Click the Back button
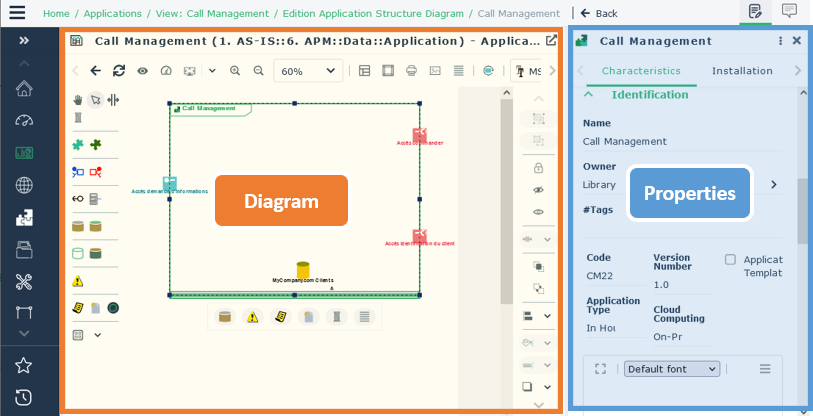Viewport: 813px width, 416px height. (599, 13)
